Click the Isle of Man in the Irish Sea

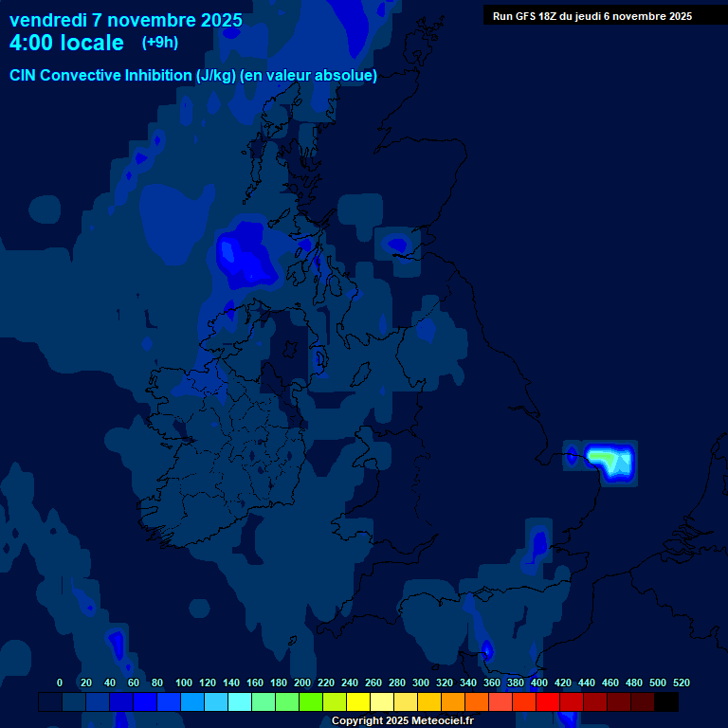320,360
